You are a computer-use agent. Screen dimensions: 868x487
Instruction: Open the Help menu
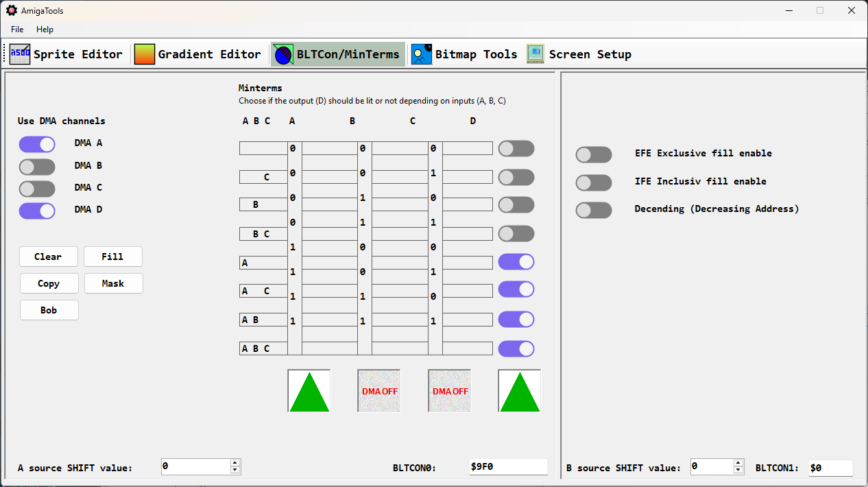[45, 29]
